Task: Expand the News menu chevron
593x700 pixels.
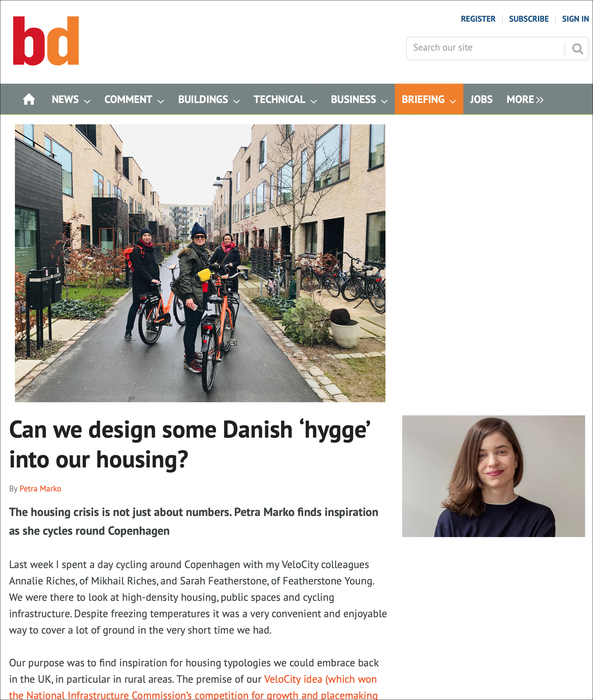Action: point(87,101)
